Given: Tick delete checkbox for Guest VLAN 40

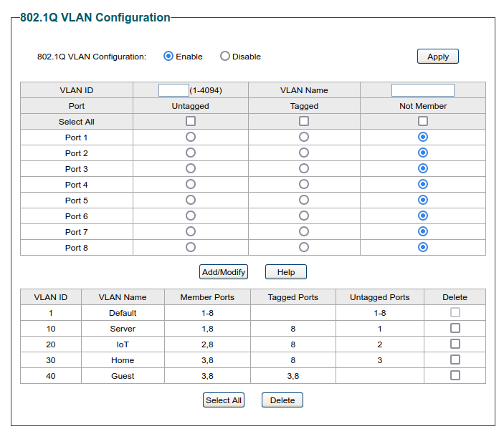Looking at the screenshot, I should 455,375.
